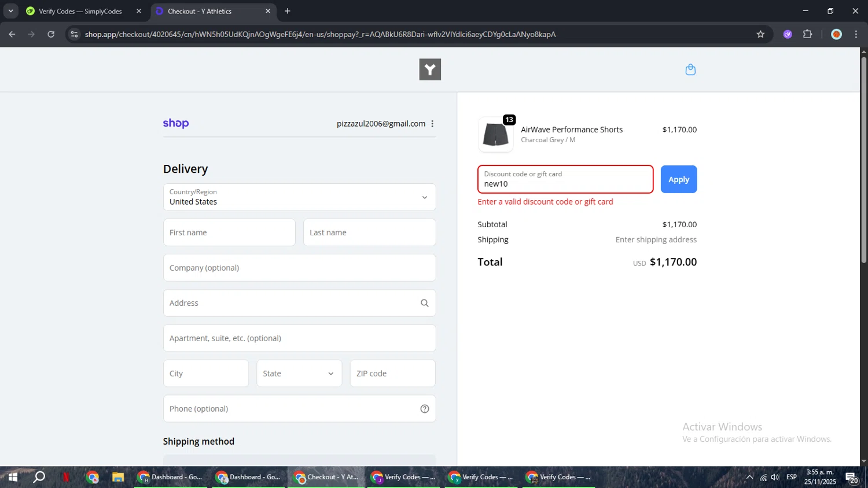Click the City field
This screenshot has width=868, height=488.
click(x=205, y=374)
